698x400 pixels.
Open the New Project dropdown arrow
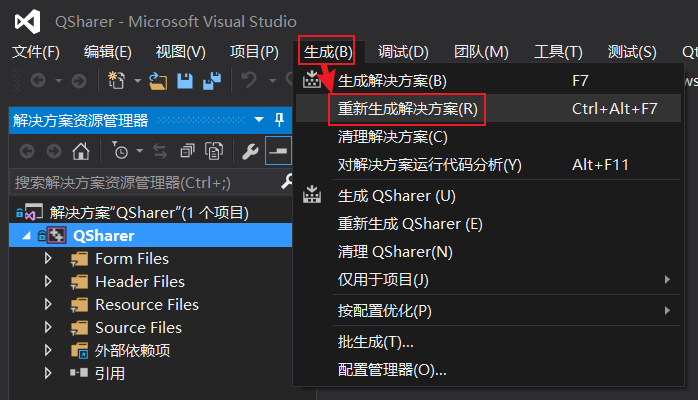[138, 81]
